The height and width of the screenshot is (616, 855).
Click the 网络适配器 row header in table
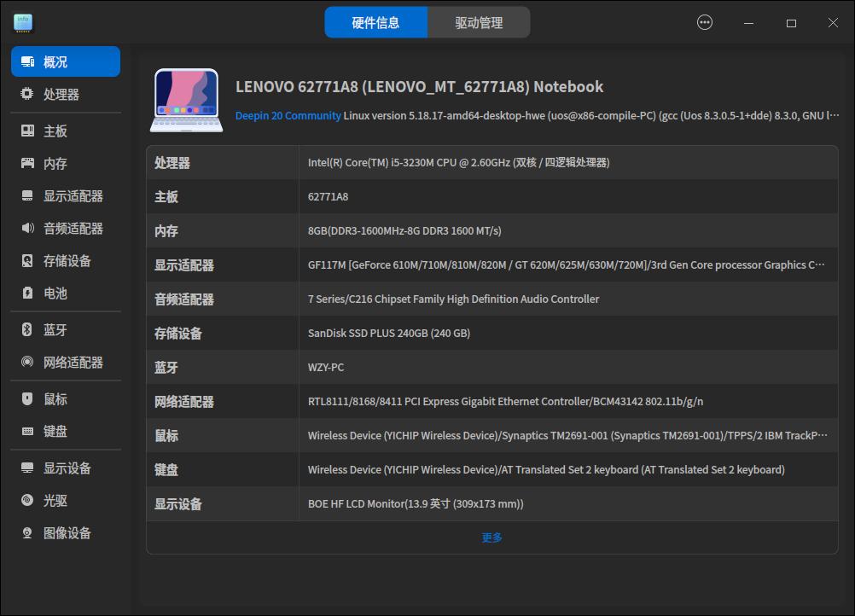tap(184, 401)
